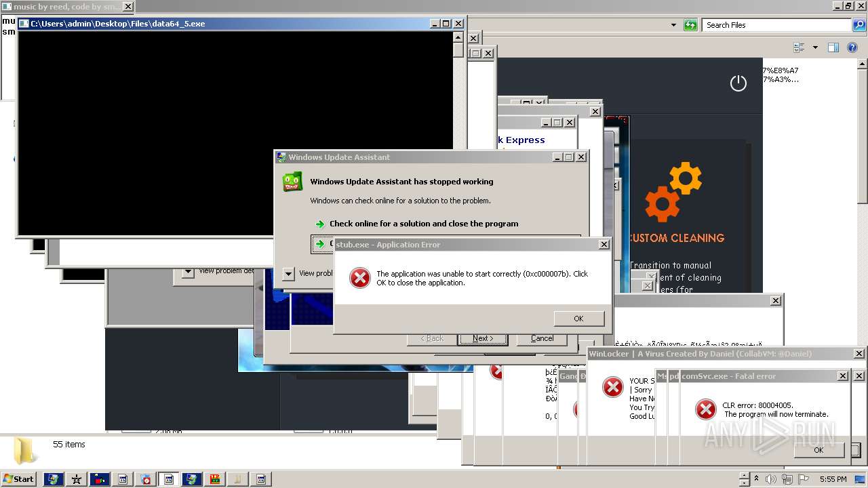This screenshot has width=868, height=488.
Task: Close the Windows Update Assistant window
Action: pos(580,157)
